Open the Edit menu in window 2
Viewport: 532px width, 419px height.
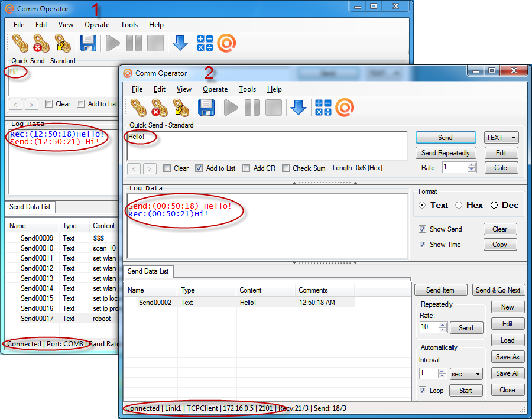pyautogui.click(x=160, y=89)
